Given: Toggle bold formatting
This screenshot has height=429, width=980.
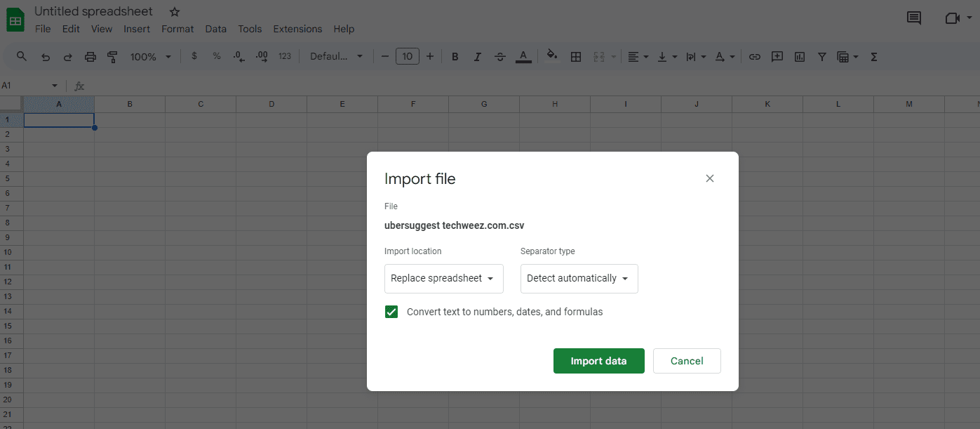Looking at the screenshot, I should click(455, 57).
